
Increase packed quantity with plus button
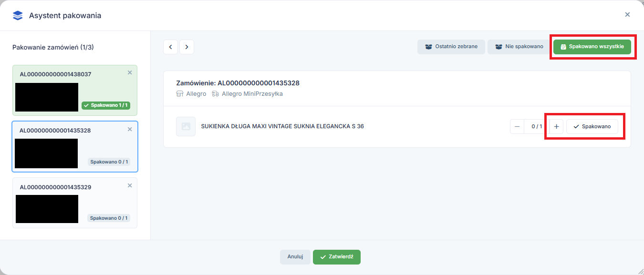(x=556, y=126)
